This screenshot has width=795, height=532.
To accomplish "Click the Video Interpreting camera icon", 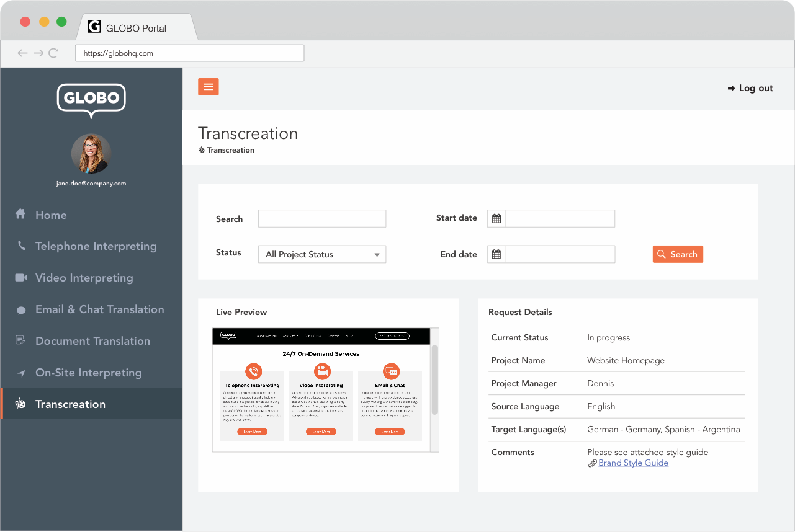I will tap(21, 278).
